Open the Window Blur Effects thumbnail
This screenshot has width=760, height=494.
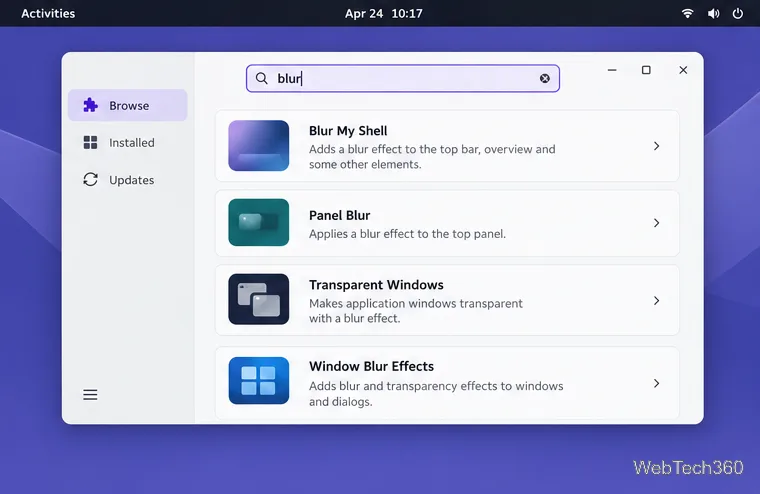pos(259,381)
